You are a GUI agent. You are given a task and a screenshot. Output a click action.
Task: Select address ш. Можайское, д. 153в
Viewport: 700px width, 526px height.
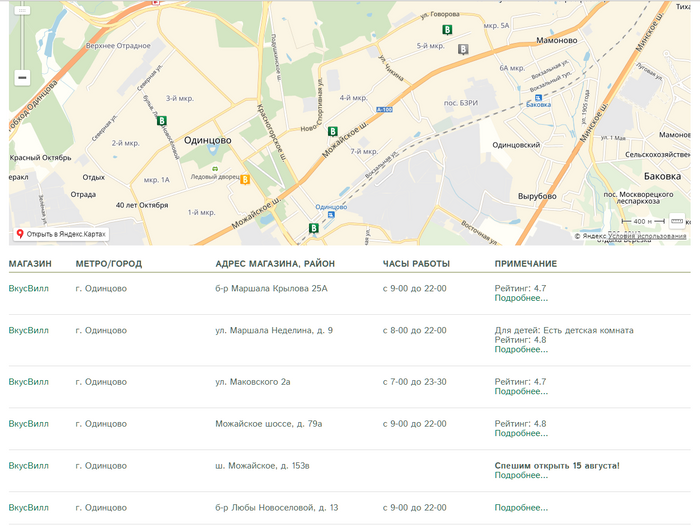click(262, 466)
